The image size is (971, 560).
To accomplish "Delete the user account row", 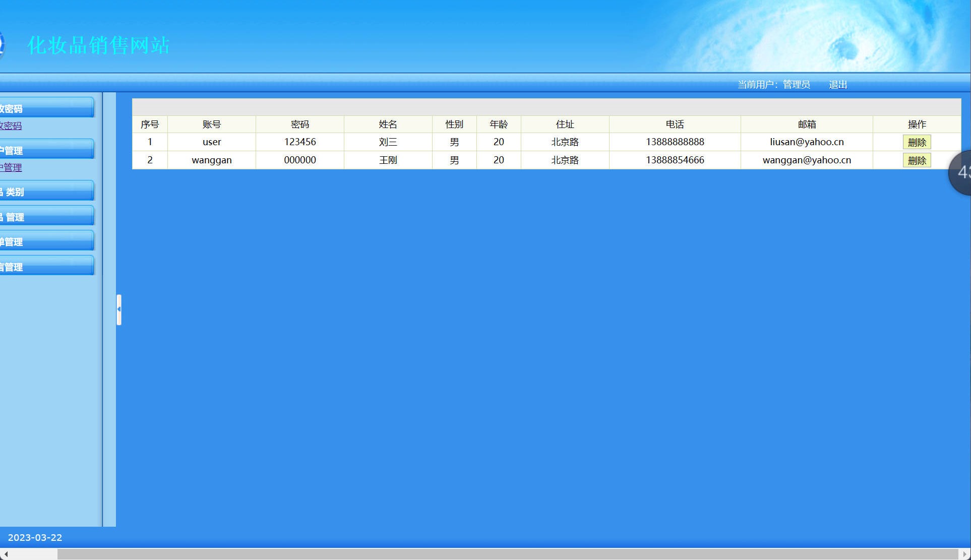I will pos(916,142).
